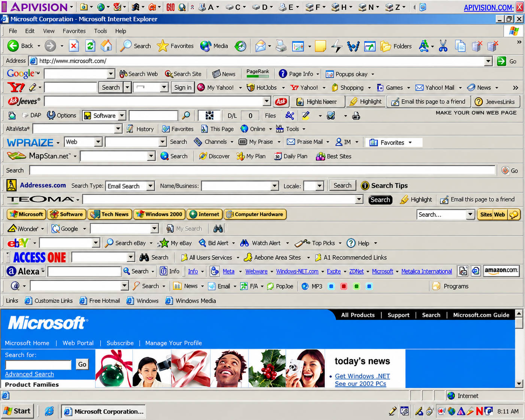This screenshot has width=525, height=420.
Task: Toggle Popups okay in Google toolbar
Action: [346, 74]
